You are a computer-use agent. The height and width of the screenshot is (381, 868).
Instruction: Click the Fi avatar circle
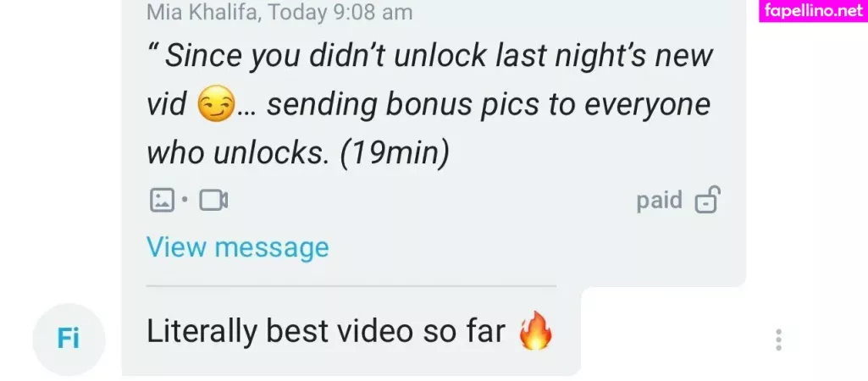pos(69,339)
